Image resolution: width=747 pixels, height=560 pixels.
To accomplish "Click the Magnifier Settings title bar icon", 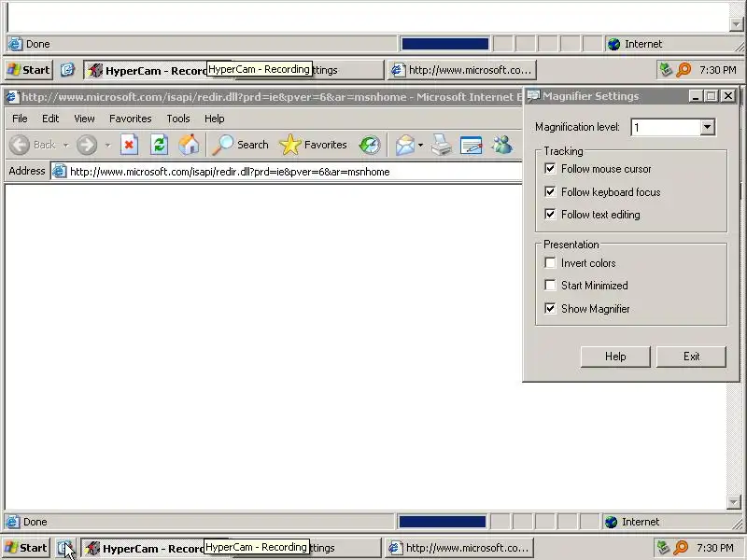I will [x=533, y=96].
